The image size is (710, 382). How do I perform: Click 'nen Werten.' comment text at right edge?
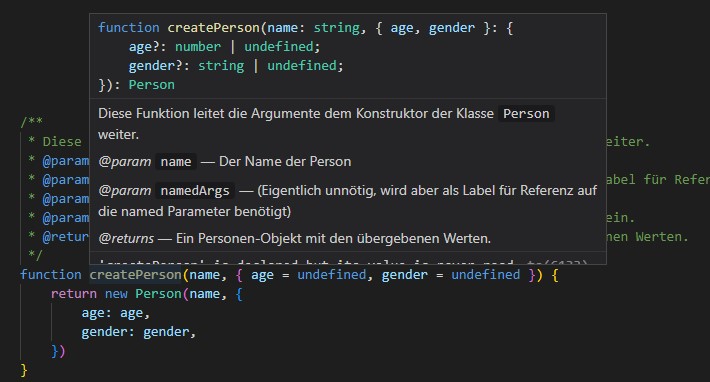[647, 237]
